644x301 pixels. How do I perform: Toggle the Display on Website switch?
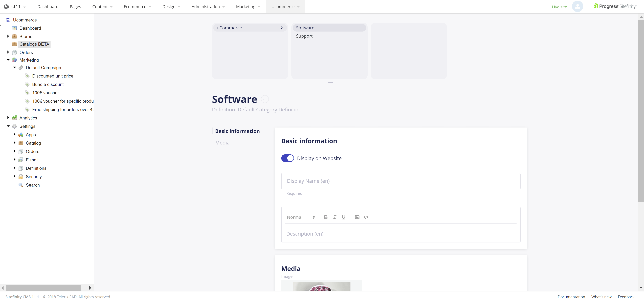[287, 158]
